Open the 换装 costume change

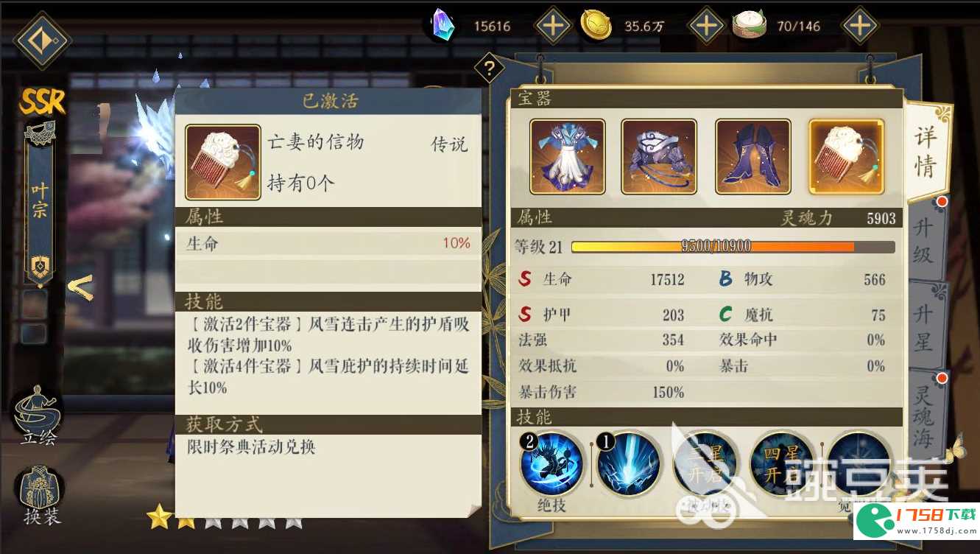41,495
